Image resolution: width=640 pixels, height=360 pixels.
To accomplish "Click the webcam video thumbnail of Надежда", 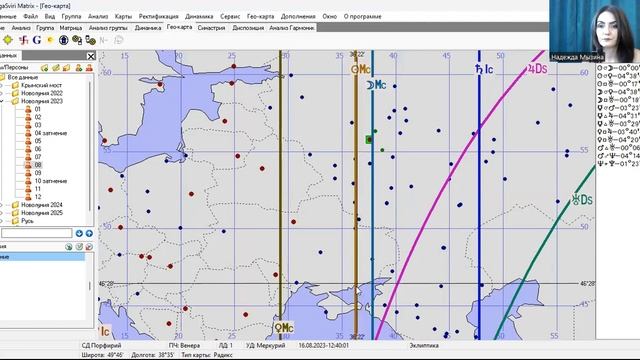I will click(x=594, y=31).
